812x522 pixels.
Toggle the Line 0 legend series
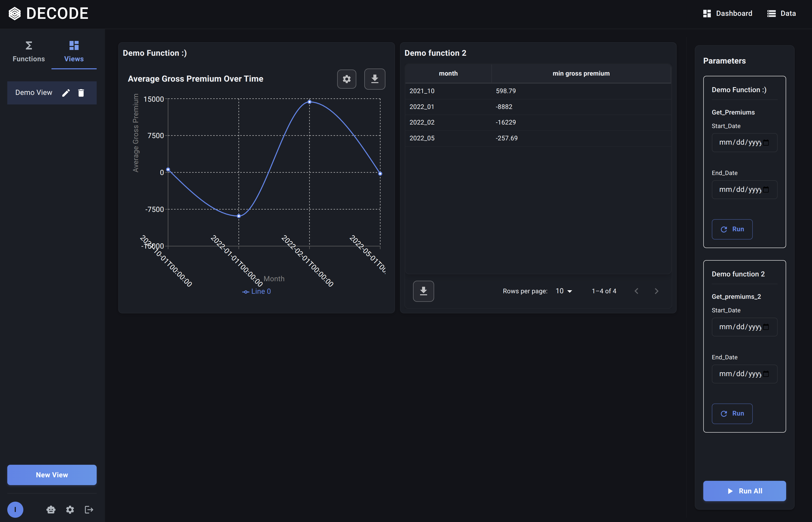(257, 292)
